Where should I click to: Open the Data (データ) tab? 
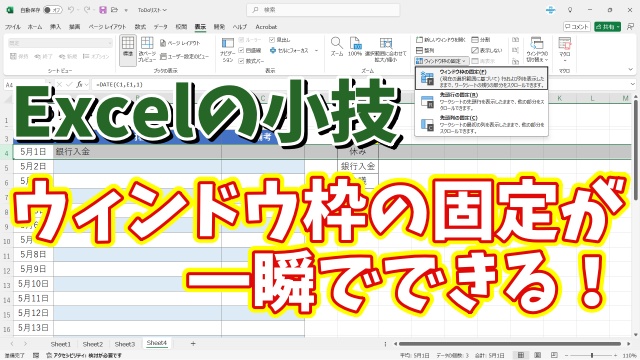160,27
